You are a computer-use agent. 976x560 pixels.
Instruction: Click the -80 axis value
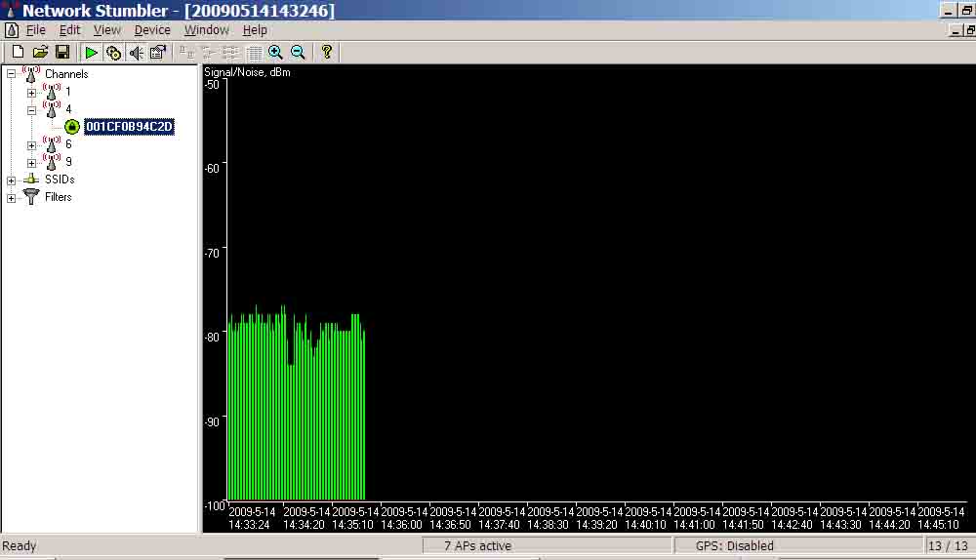click(x=212, y=338)
